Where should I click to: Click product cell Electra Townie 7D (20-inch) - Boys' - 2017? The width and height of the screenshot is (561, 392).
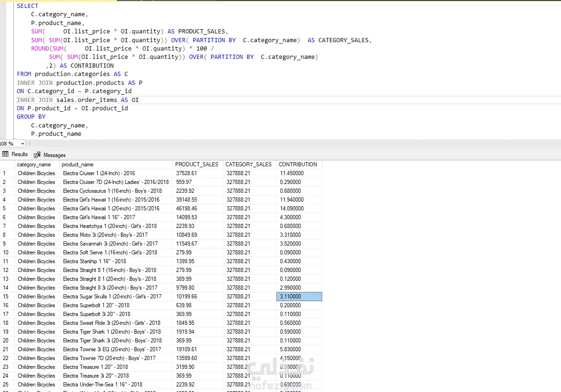116,358
